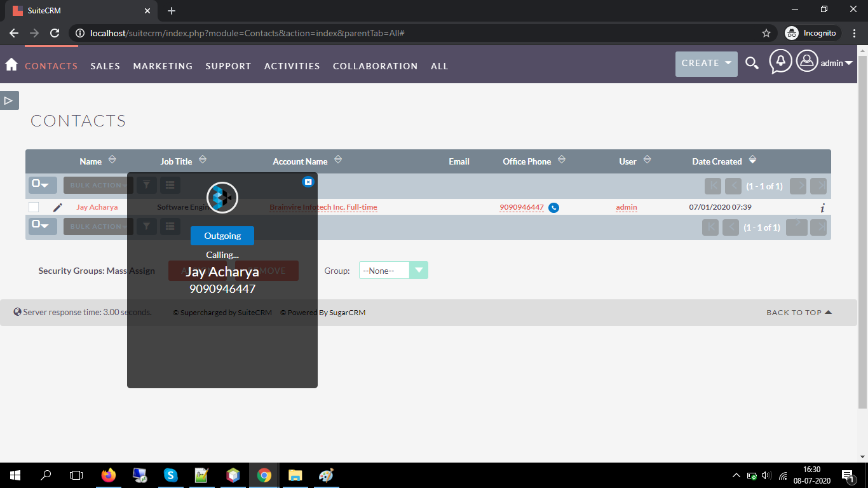
Task: Go to the last page, top pagination
Action: pyautogui.click(x=818, y=186)
